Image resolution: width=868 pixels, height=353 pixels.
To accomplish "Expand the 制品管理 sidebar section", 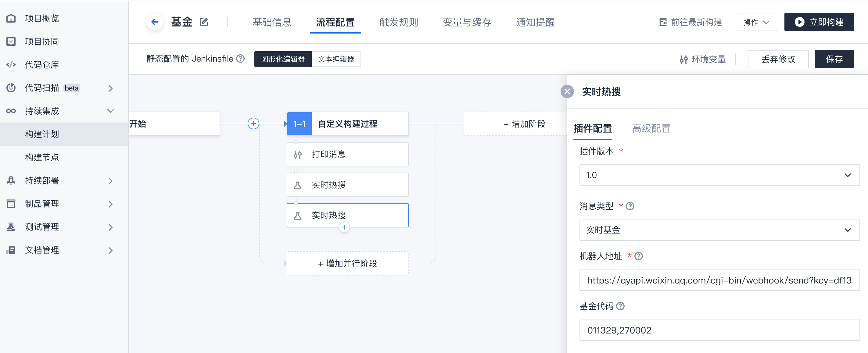I will click(110, 204).
